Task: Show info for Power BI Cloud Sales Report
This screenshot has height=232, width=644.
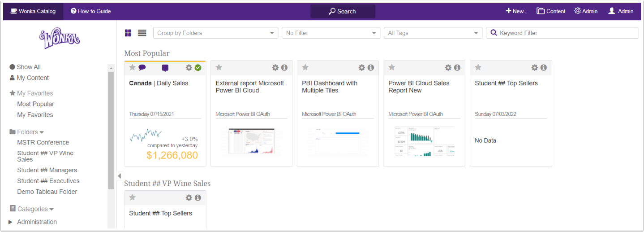Action: [x=457, y=67]
